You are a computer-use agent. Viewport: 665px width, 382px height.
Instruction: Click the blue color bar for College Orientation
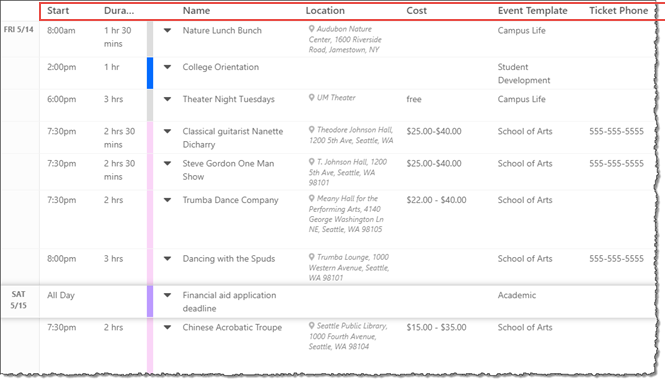150,73
